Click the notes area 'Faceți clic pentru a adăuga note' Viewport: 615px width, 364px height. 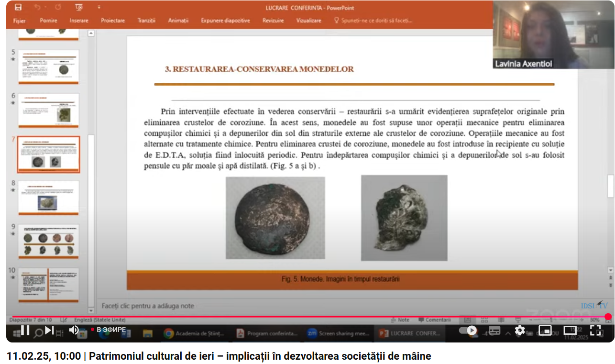point(148,306)
